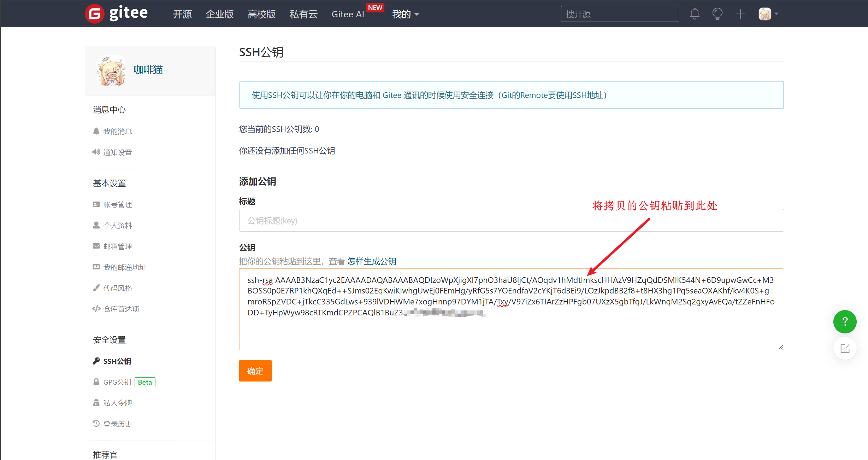
Task: Open 我的消息 in the sidebar
Action: 117,132
